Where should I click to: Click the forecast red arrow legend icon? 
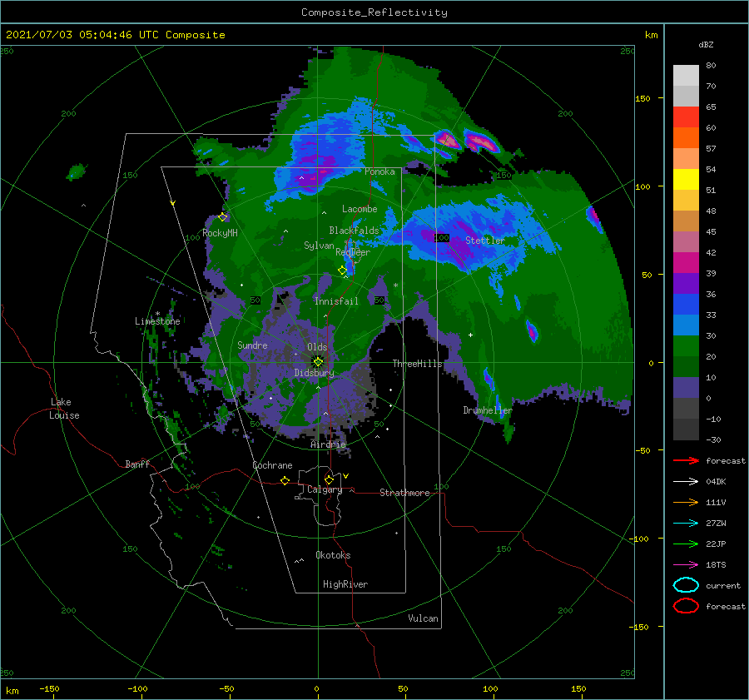tap(686, 460)
